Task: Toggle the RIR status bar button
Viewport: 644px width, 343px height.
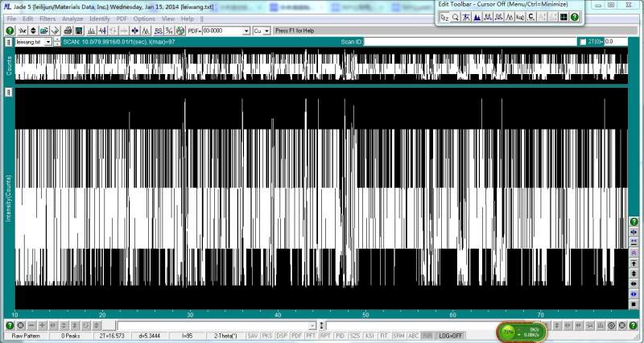Action: (x=427, y=336)
